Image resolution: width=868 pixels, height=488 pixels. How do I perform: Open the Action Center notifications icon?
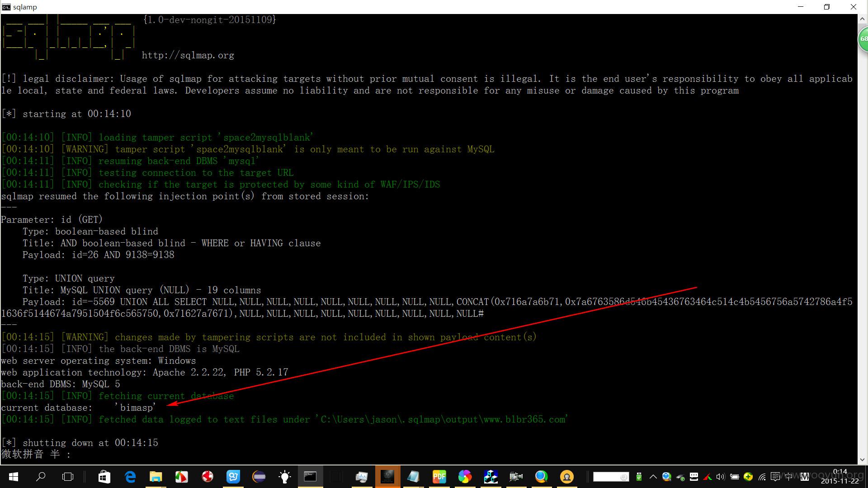(x=776, y=477)
